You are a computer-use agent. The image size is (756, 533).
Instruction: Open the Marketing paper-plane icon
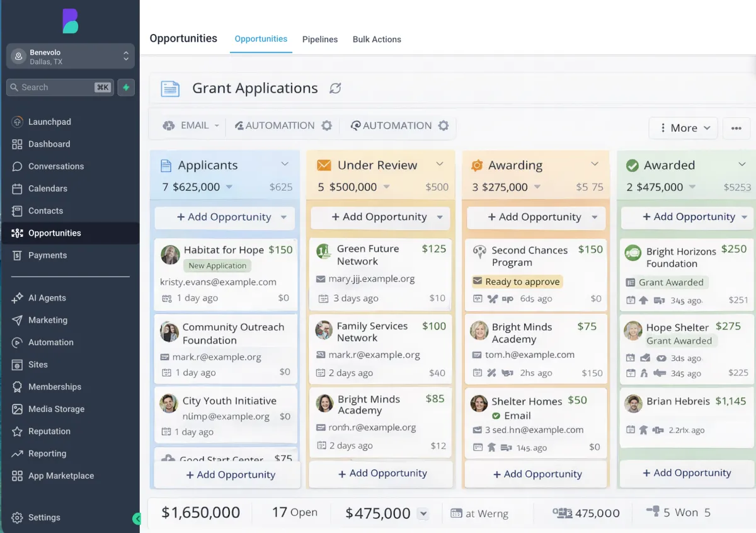coord(18,320)
